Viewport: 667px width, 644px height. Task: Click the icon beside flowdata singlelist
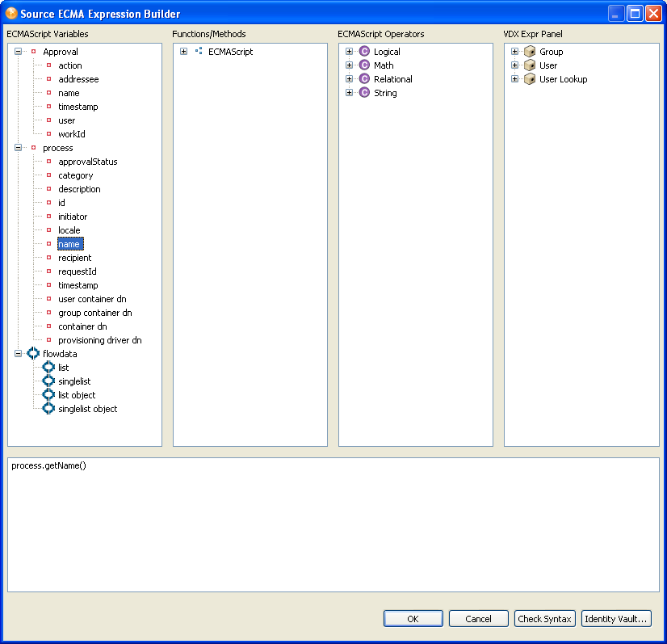pos(48,381)
